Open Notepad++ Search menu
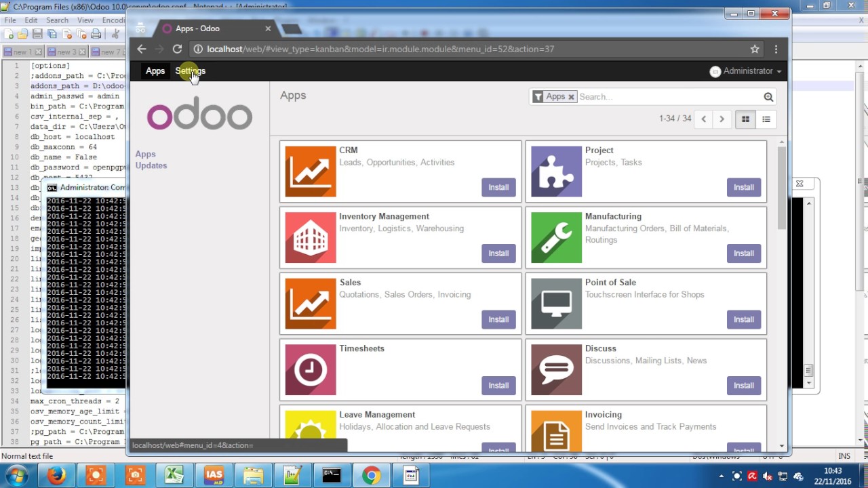868x488 pixels. (x=57, y=20)
